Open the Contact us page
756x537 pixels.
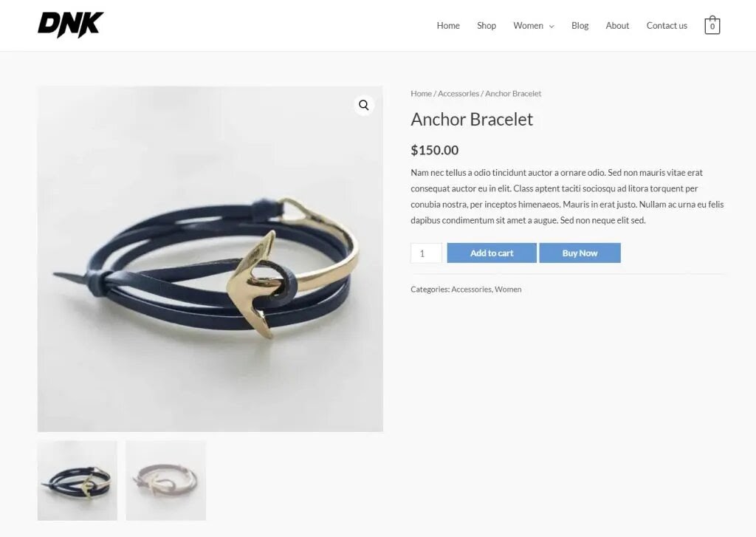pyautogui.click(x=667, y=26)
